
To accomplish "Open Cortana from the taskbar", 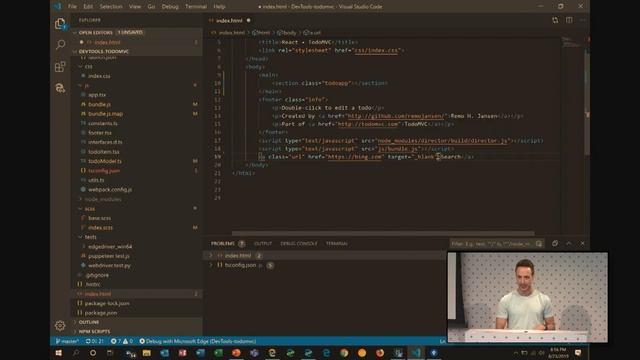I will click(93, 353).
